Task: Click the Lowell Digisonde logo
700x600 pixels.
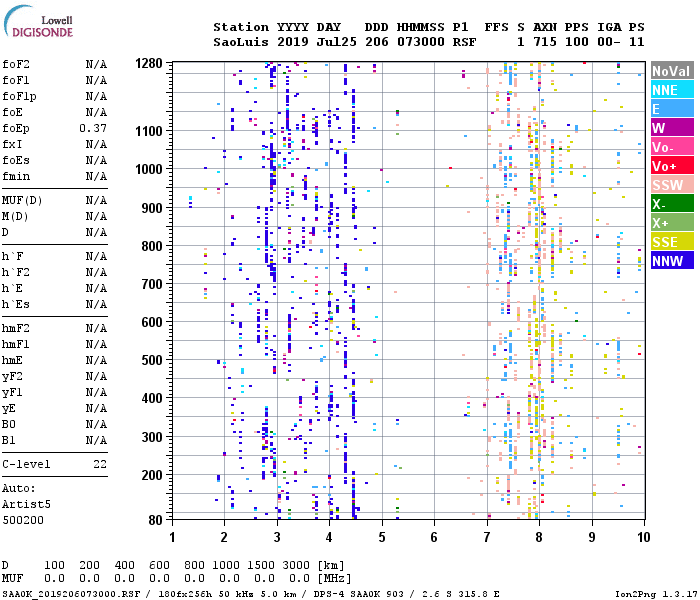Action: tap(38, 22)
